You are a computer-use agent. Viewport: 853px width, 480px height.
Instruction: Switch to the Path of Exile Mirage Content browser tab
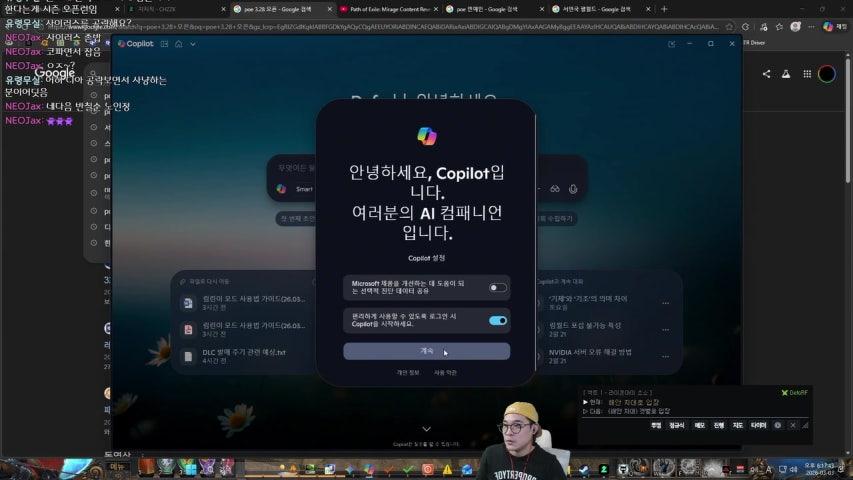[390, 9]
